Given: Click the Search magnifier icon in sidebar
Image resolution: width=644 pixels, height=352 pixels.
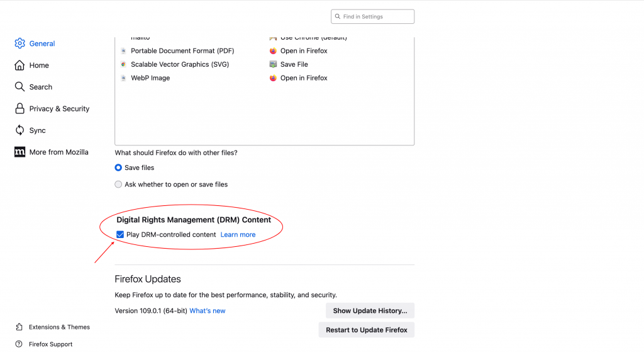Looking at the screenshot, I should click(19, 87).
